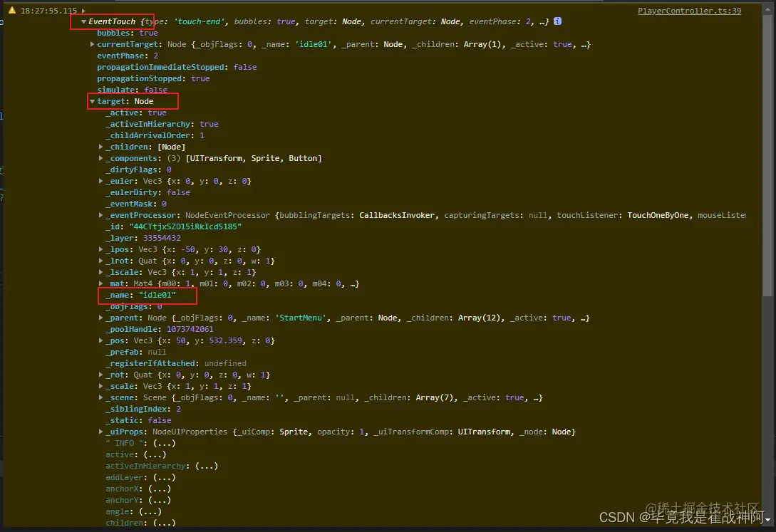Viewport: 776px width, 532px height.
Task: Click the bubbles: true property
Action: 127,33
